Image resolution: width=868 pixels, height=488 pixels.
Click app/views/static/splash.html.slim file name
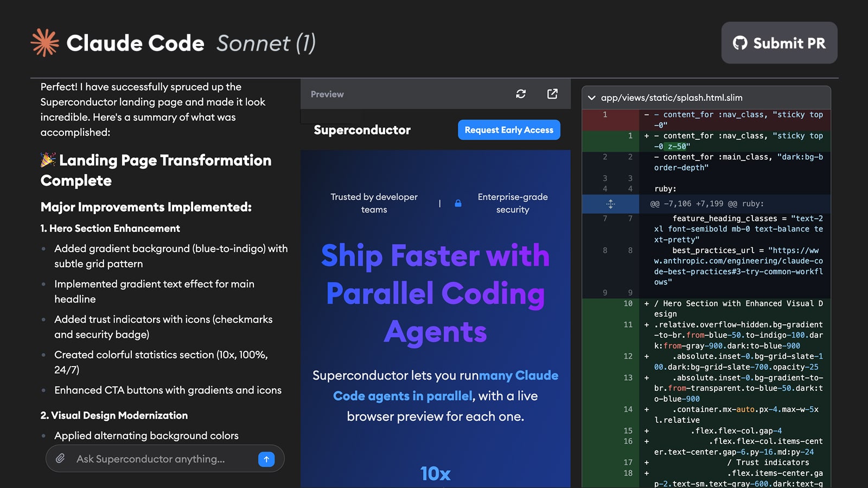(x=672, y=98)
